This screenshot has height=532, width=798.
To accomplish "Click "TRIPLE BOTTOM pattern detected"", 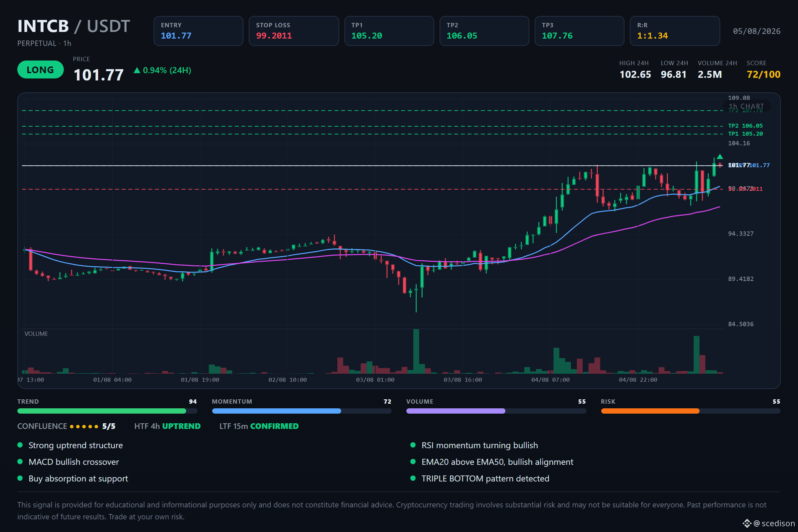I will point(485,479).
